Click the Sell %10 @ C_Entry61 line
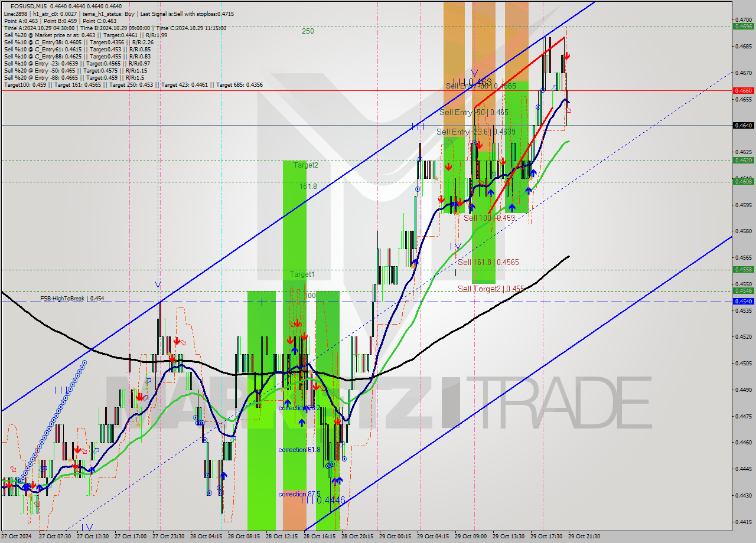 77,49
